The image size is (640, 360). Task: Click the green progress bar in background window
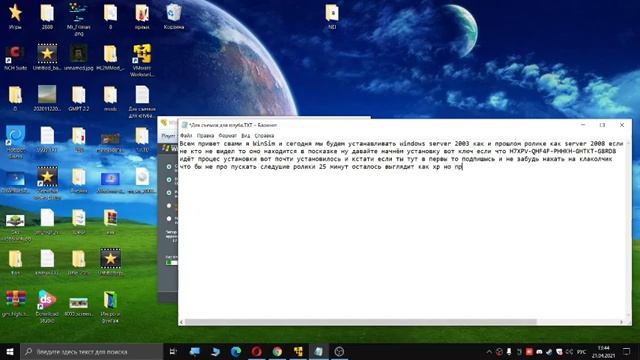click(x=172, y=262)
